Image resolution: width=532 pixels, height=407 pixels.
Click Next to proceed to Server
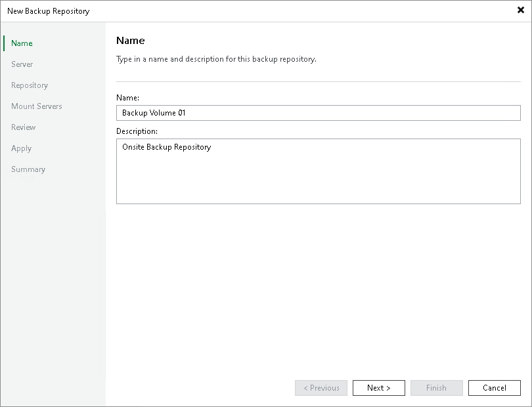378,387
